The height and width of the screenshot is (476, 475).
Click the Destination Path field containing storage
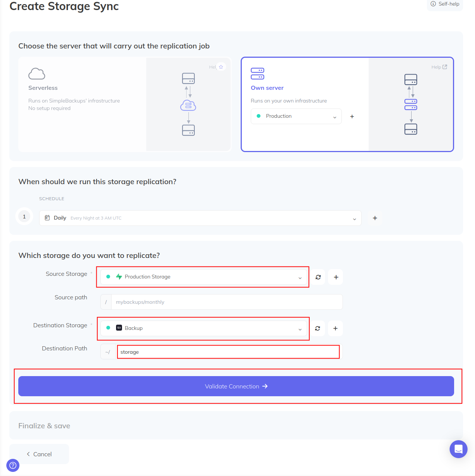click(228, 352)
